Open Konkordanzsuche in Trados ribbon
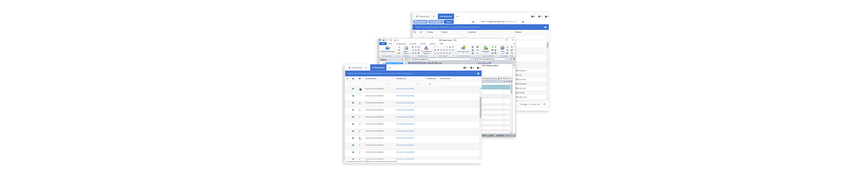Screen dimensions: 868x175 pyautogui.click(x=463, y=49)
